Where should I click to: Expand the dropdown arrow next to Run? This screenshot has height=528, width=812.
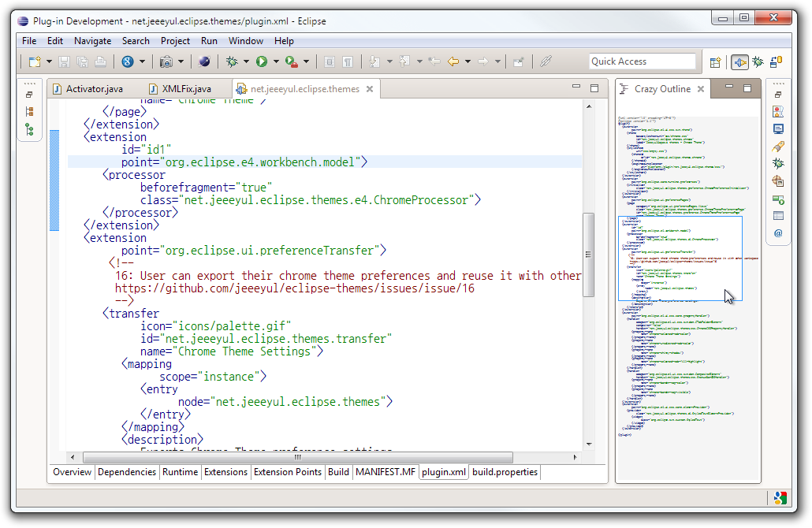[x=275, y=61]
